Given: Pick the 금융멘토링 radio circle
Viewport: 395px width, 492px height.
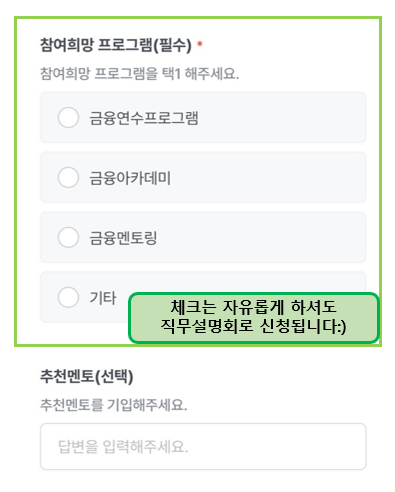Looking at the screenshot, I should (68, 237).
